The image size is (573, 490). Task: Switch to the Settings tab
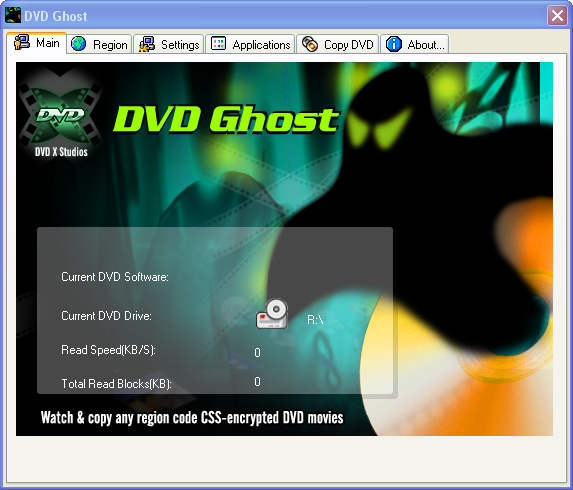pyautogui.click(x=168, y=45)
